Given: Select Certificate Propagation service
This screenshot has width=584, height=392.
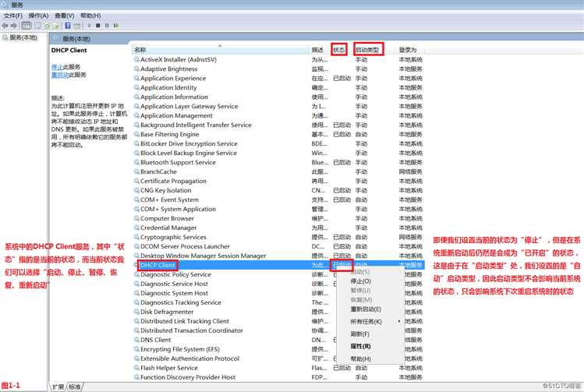Looking at the screenshot, I should (173, 181).
